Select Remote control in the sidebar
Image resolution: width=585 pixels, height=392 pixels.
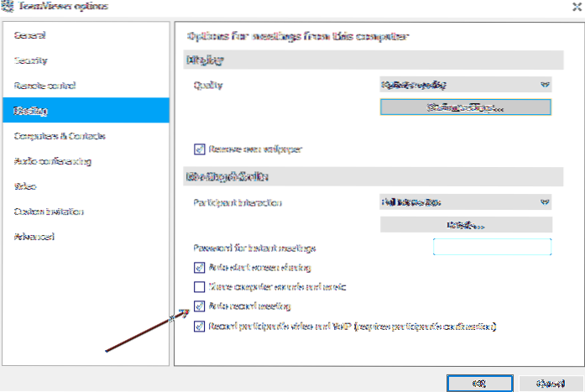pos(86,86)
